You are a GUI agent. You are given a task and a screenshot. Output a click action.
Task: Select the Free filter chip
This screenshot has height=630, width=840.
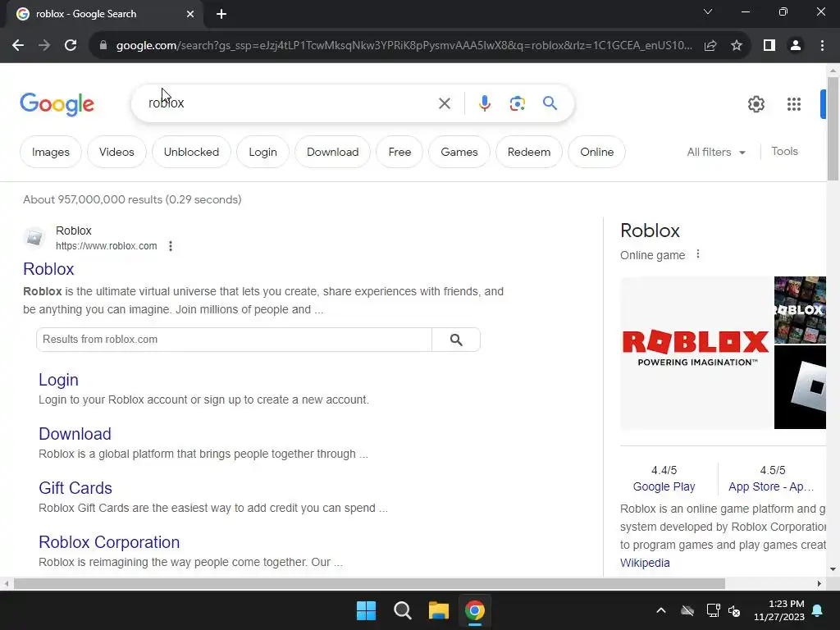pyautogui.click(x=399, y=152)
